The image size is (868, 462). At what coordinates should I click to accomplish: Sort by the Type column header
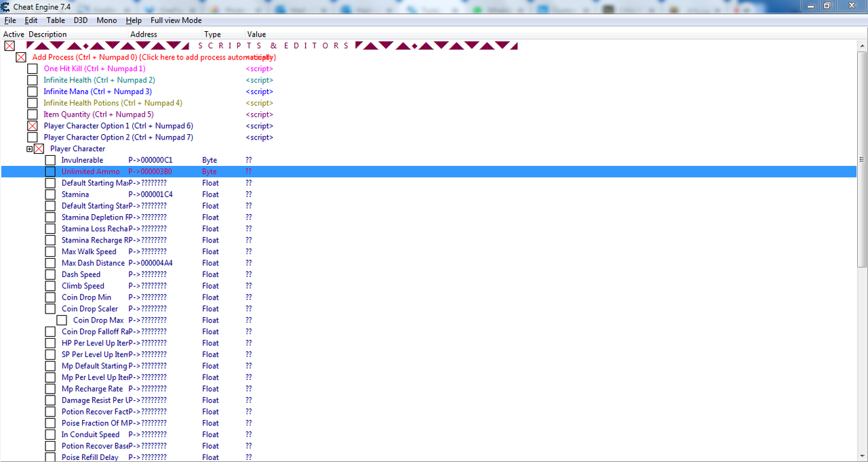coord(212,34)
